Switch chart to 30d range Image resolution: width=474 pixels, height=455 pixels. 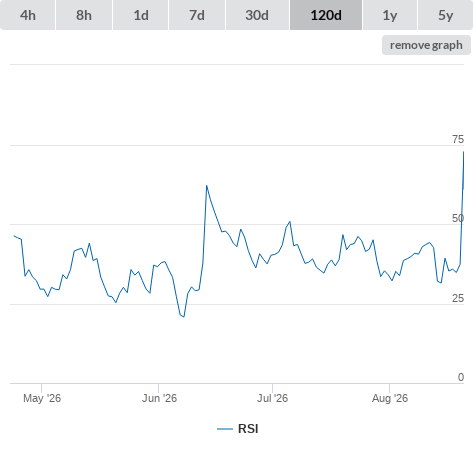[257, 15]
